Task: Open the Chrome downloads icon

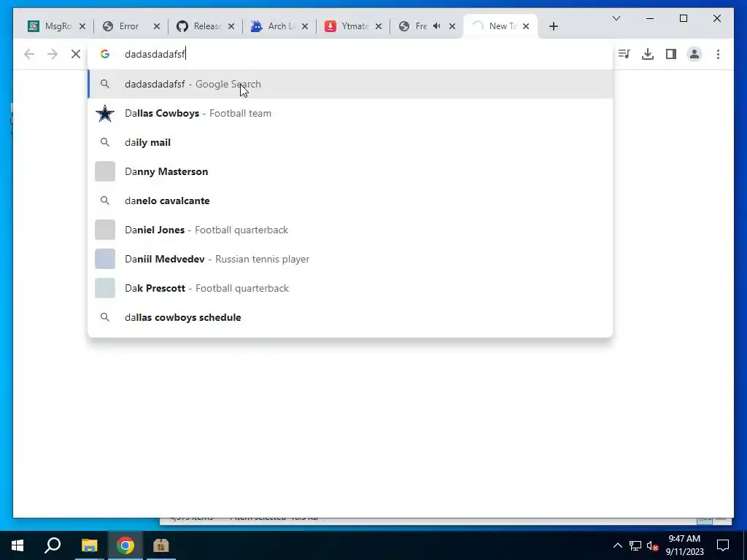Action: coord(648,54)
